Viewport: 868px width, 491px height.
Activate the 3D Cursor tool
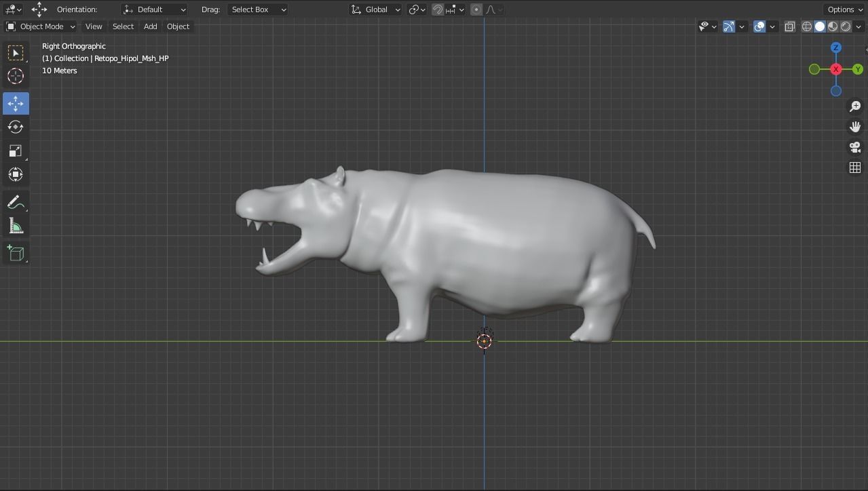(x=16, y=76)
